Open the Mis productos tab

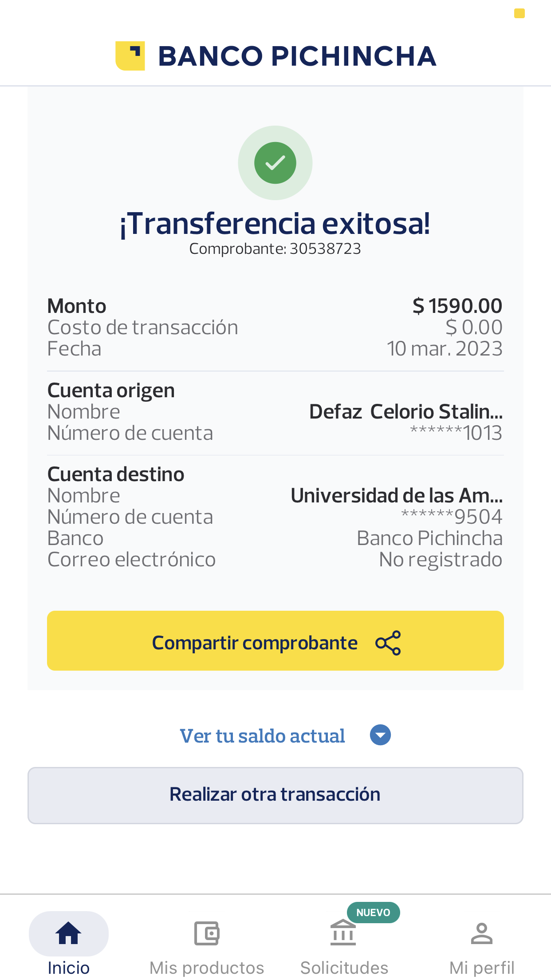click(x=207, y=968)
